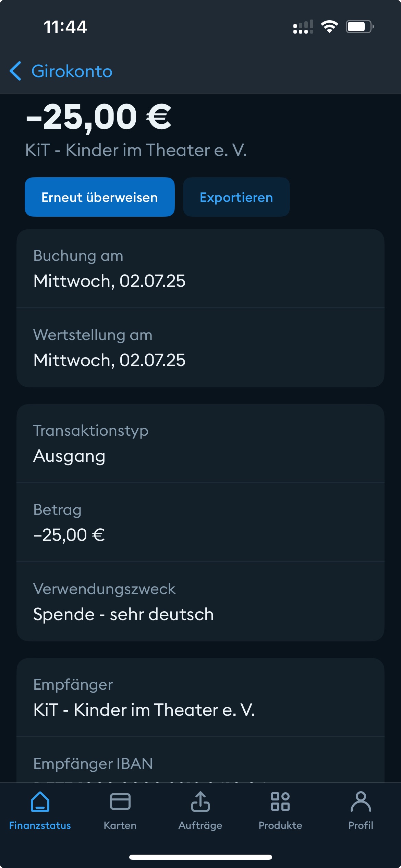Tap the Transaktionstyp Ausgang row
The height and width of the screenshot is (868, 401).
[x=200, y=443]
